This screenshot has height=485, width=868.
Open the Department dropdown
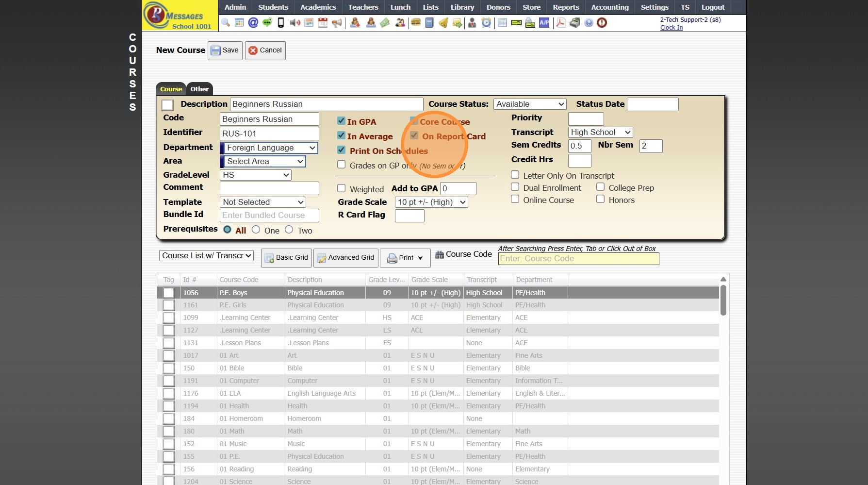269,148
